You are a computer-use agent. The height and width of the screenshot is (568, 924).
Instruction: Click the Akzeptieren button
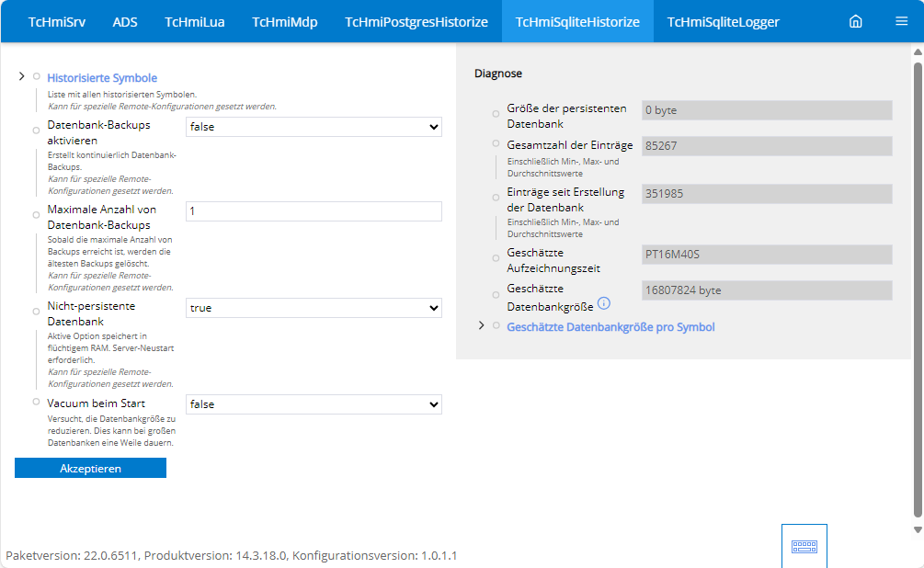(x=90, y=468)
